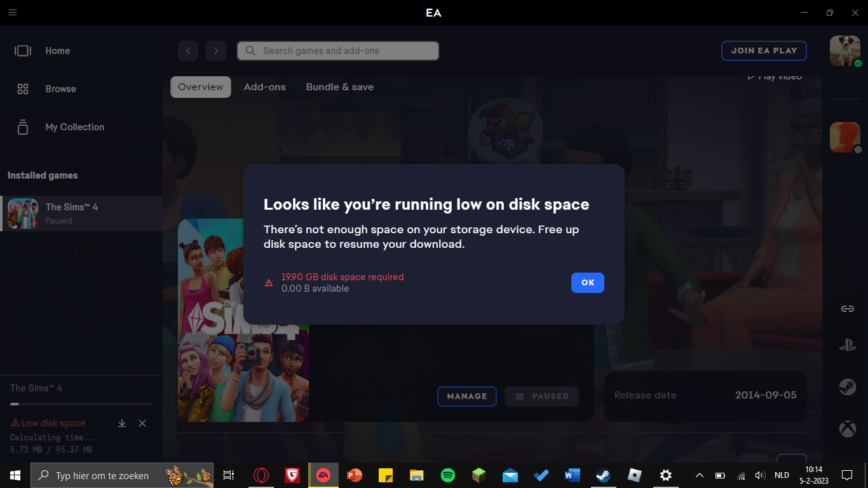
Task: Click the navigate back arrow
Action: (x=188, y=51)
